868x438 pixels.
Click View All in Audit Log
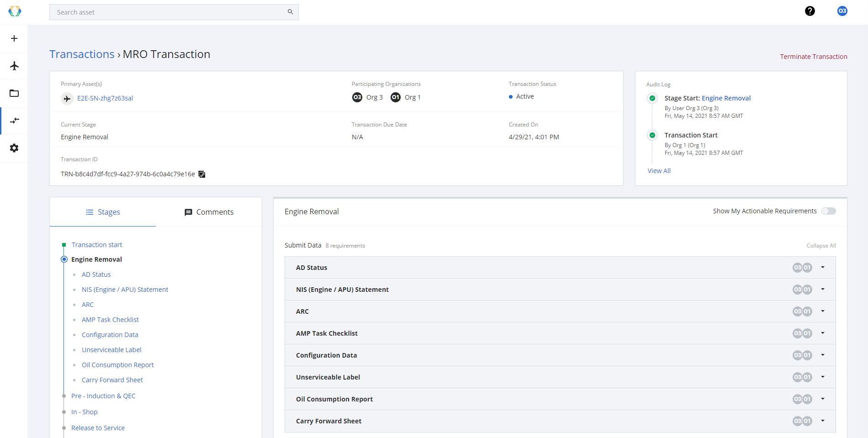pos(659,171)
